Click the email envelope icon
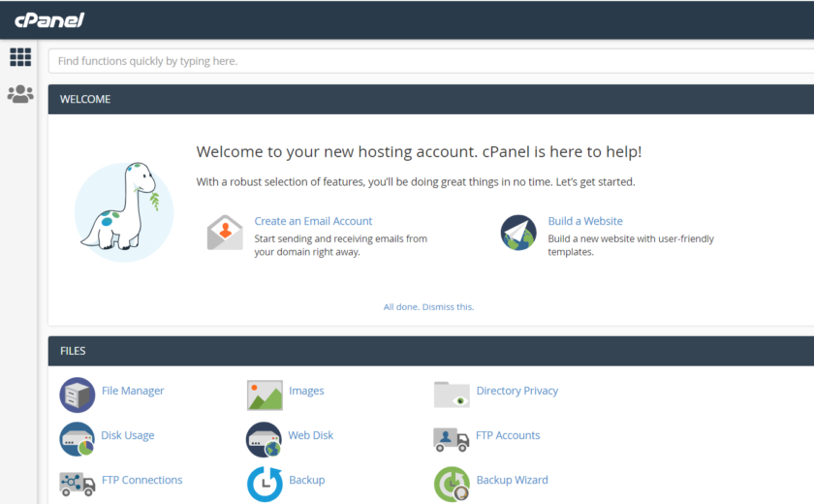Viewport: 814px width, 504px height. (x=225, y=233)
